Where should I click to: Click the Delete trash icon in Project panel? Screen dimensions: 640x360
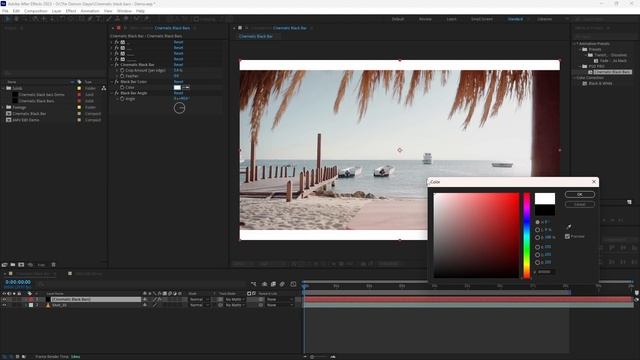(53, 264)
